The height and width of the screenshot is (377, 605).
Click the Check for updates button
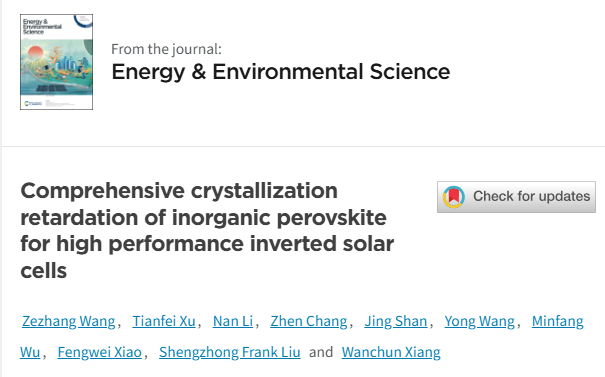516,197
